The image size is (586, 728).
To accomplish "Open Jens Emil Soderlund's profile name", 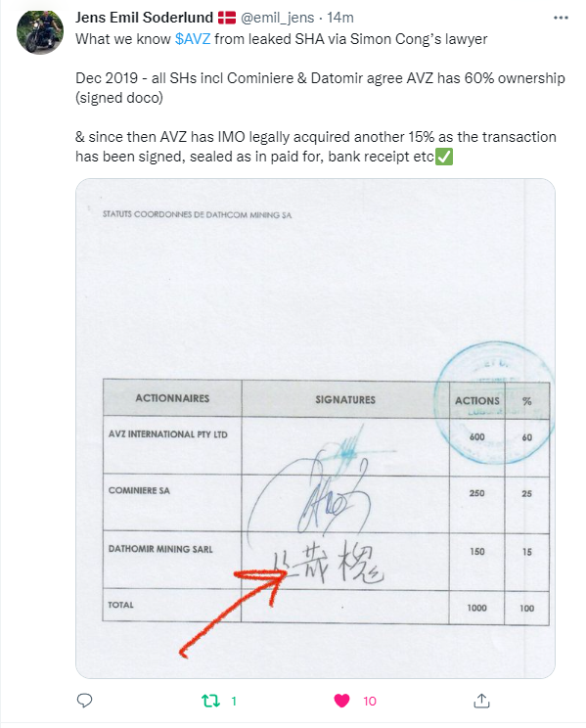I will (x=145, y=18).
